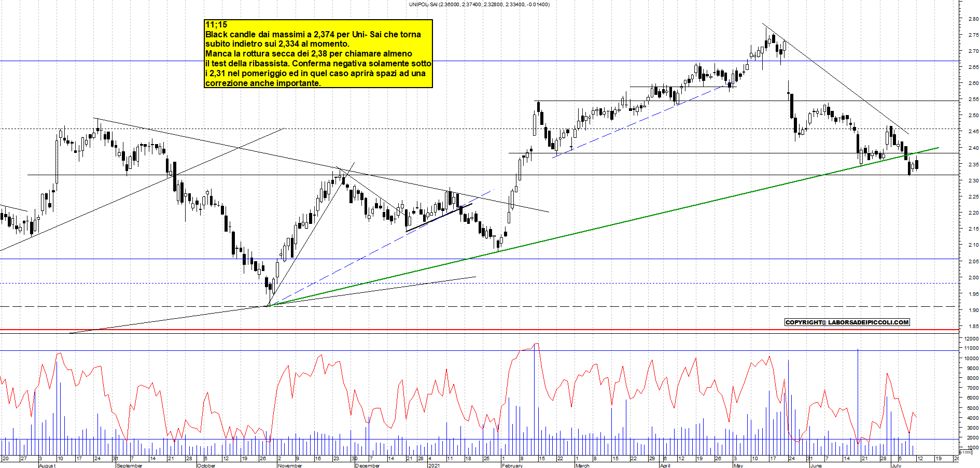Click the 11000 volume axis label

coord(971,348)
